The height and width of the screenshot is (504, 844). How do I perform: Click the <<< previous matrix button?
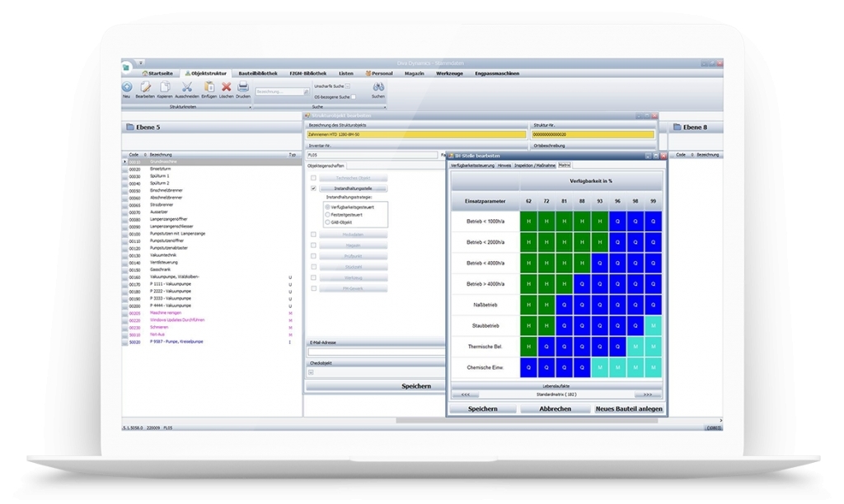click(x=466, y=394)
